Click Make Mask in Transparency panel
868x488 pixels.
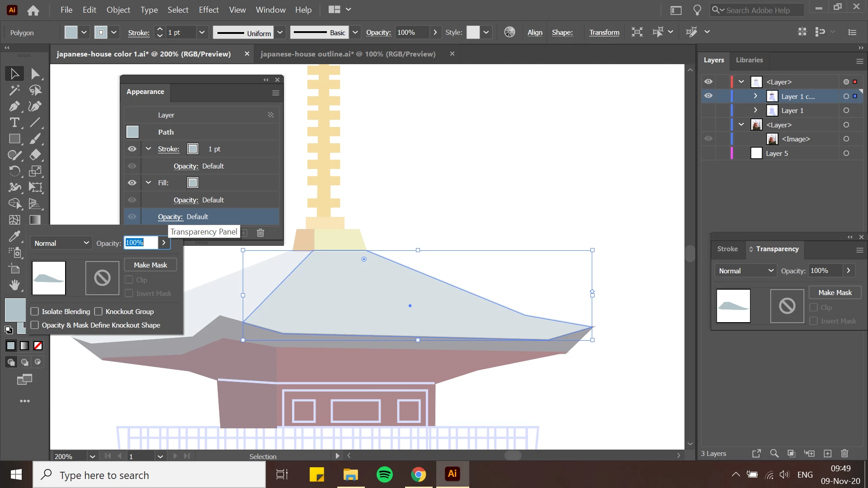[x=835, y=292]
